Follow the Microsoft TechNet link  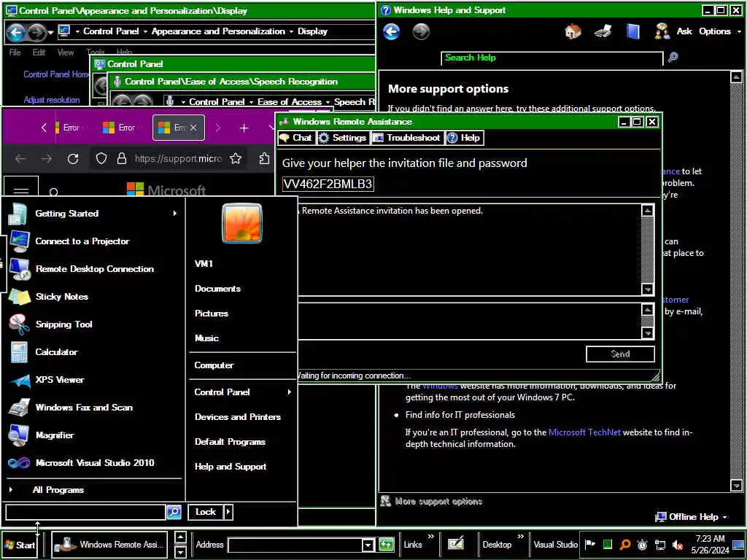click(x=584, y=432)
